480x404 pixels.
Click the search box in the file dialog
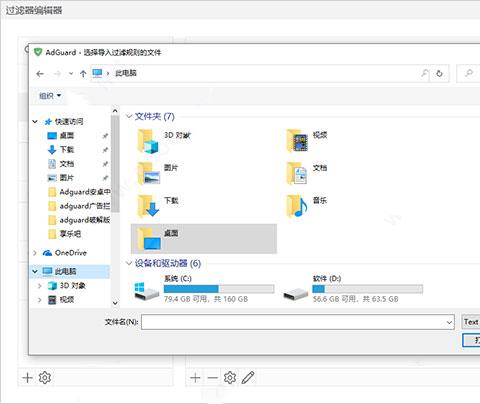469,73
